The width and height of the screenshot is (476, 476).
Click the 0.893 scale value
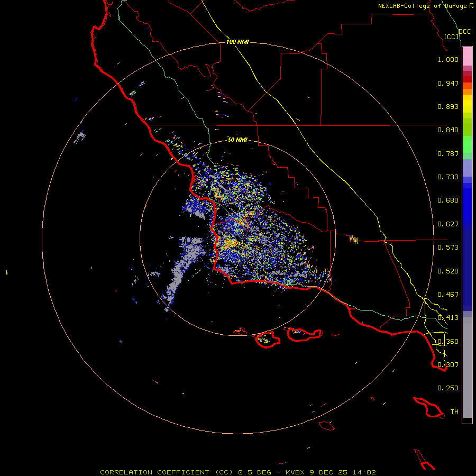(x=448, y=106)
